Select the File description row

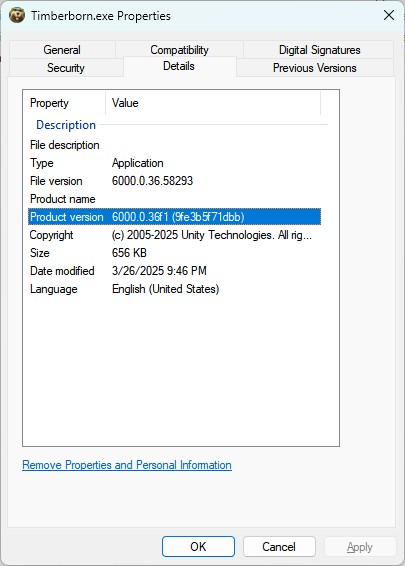(174, 145)
